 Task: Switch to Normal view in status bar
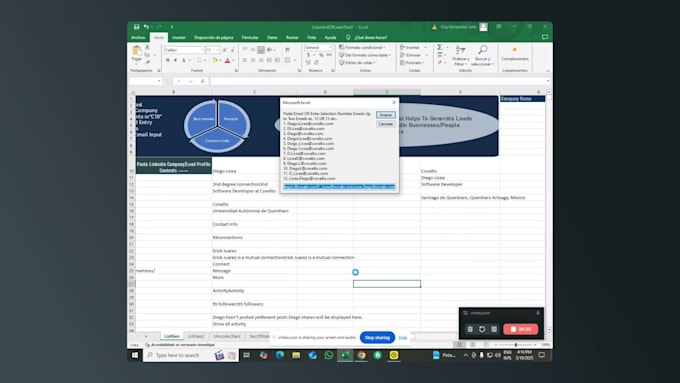tap(459, 345)
